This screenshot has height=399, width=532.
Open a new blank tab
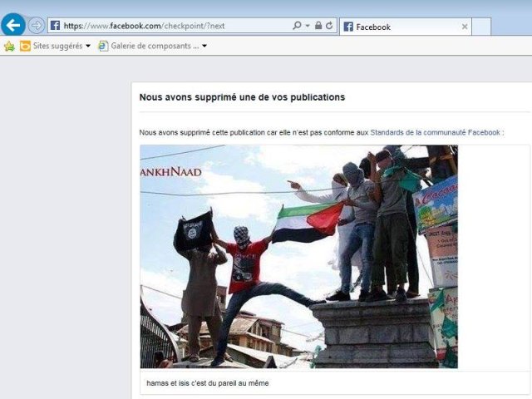pos(482,27)
